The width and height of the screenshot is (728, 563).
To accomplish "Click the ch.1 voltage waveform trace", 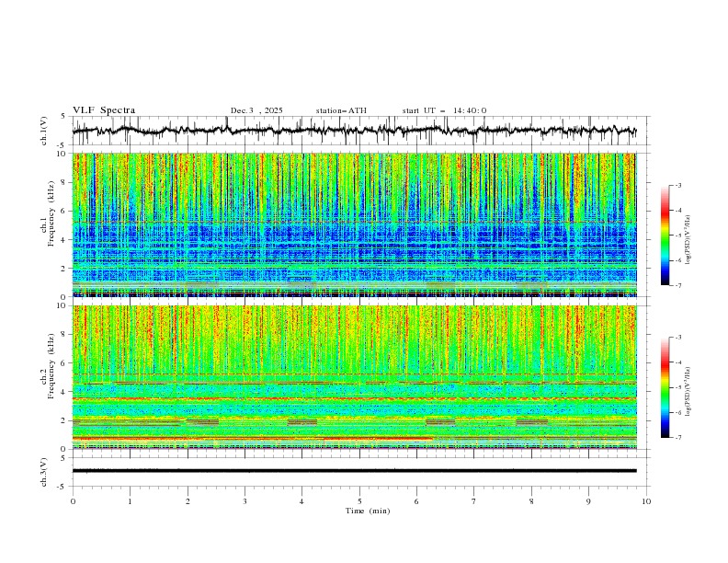I will pos(354,131).
